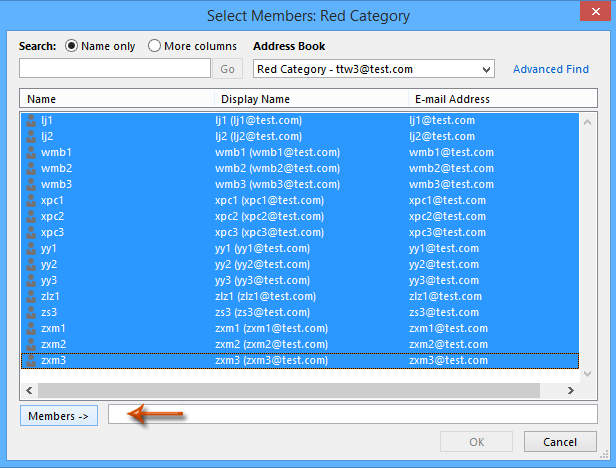The width and height of the screenshot is (616, 468).
Task: Click the horizontal scrollbar track
Action: pyautogui.click(x=289, y=390)
